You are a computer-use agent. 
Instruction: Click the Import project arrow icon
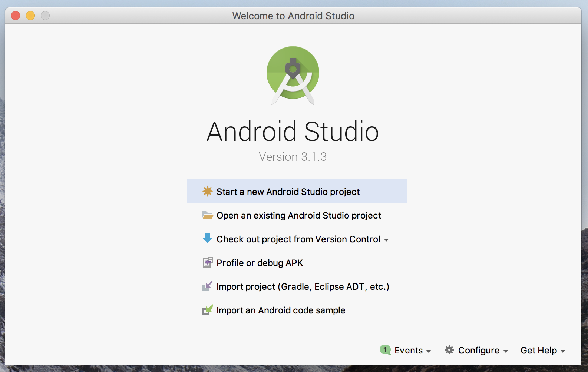click(x=207, y=286)
